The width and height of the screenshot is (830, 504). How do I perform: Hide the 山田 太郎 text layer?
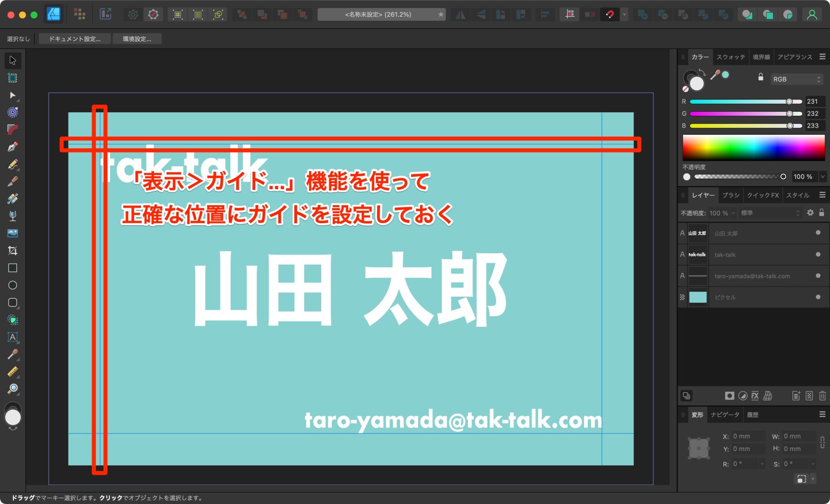click(x=818, y=233)
